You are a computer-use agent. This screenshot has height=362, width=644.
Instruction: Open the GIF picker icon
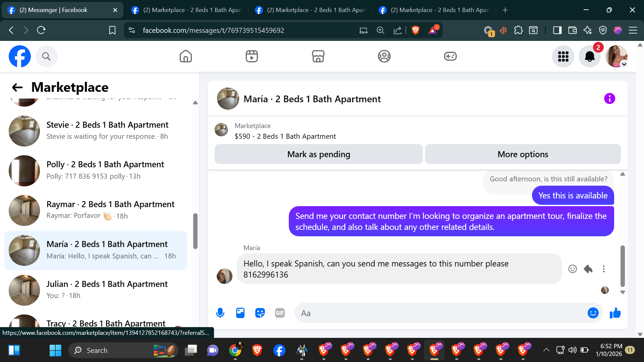[x=280, y=313]
